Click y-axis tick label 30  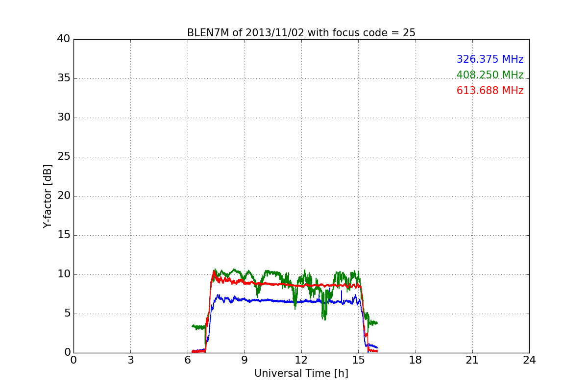(x=64, y=118)
